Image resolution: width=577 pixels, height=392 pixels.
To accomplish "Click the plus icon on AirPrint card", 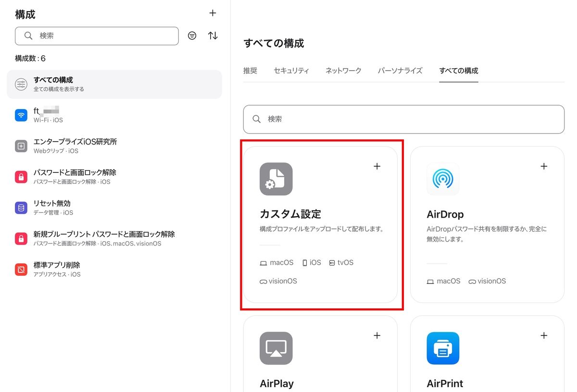I will click(544, 336).
